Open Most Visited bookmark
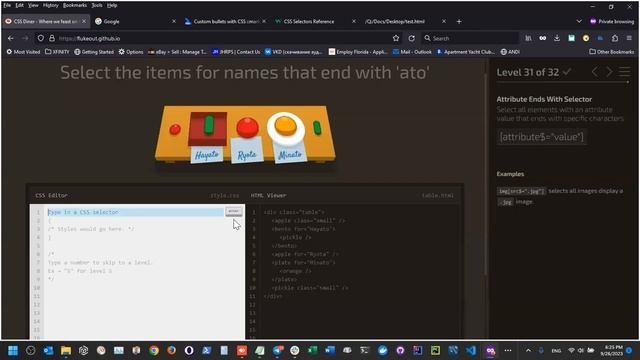Viewport: 640px width, 360px height. tap(23, 52)
